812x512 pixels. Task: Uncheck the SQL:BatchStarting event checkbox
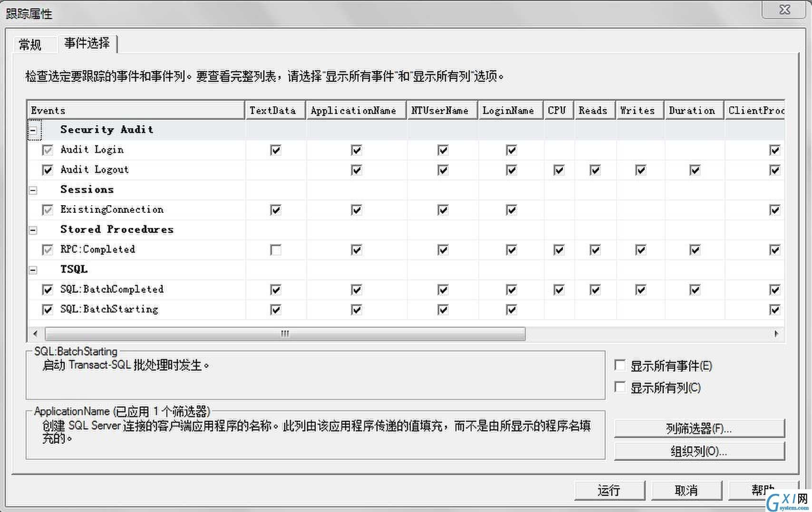pos(48,310)
